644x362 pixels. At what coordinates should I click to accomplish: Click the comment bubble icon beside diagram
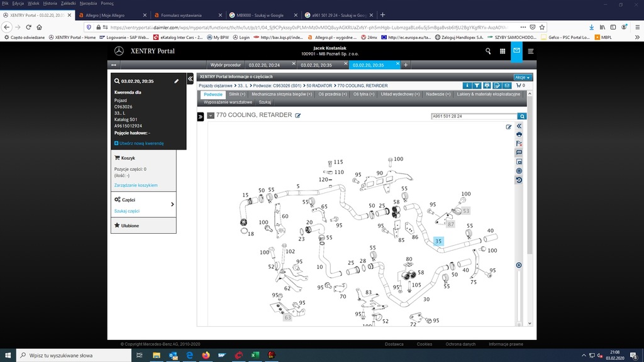pyautogui.click(x=519, y=153)
